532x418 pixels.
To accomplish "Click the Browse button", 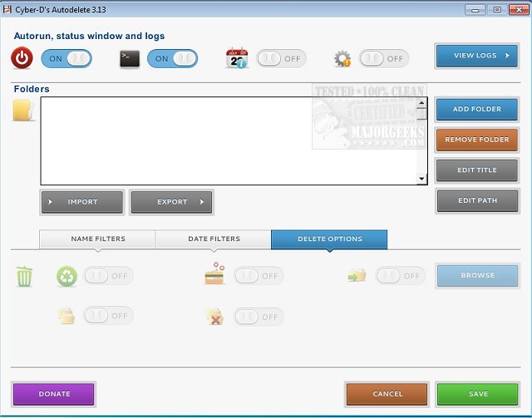I will coord(477,276).
